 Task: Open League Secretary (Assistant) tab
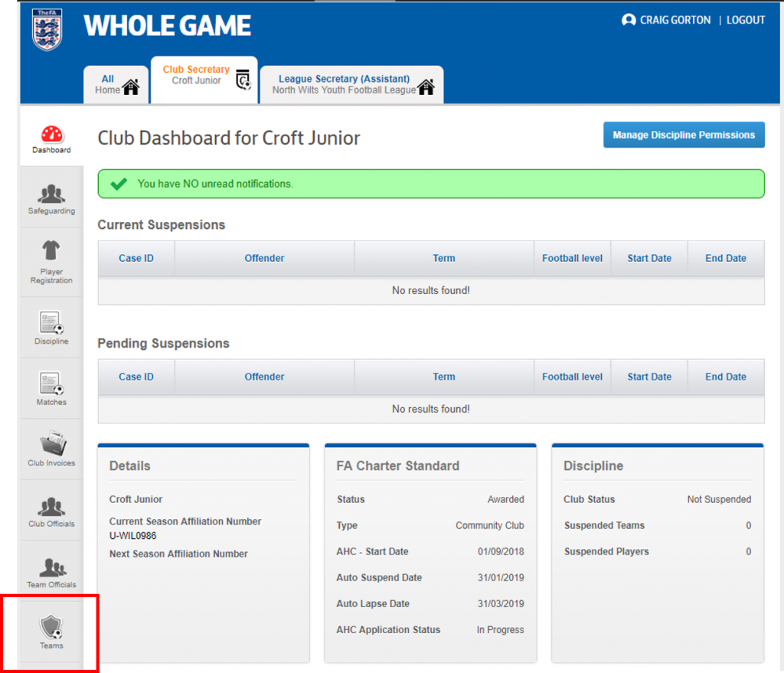click(351, 84)
